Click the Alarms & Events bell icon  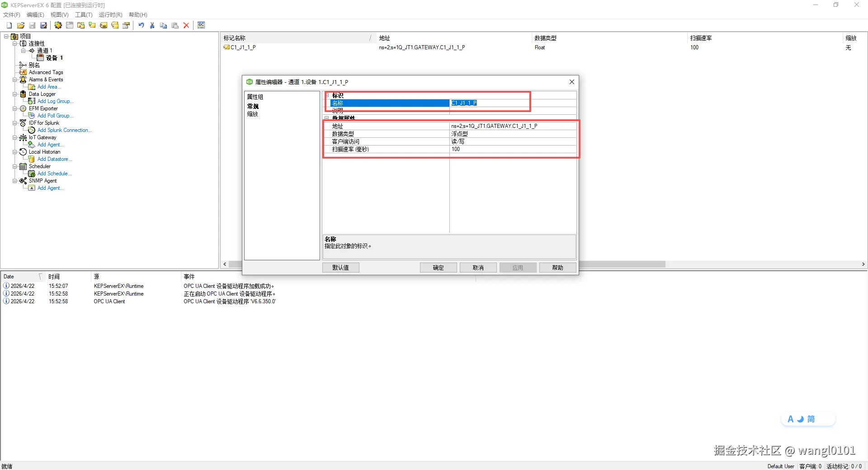(23, 80)
